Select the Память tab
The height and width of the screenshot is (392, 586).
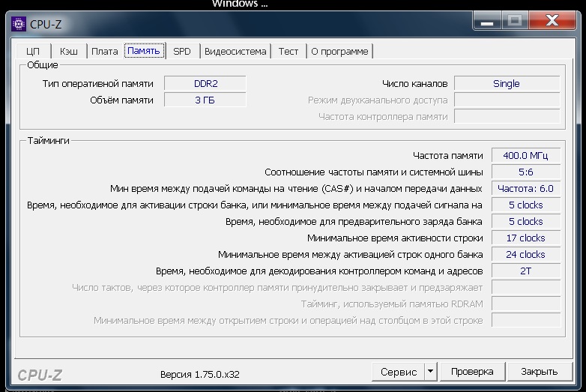coord(144,51)
